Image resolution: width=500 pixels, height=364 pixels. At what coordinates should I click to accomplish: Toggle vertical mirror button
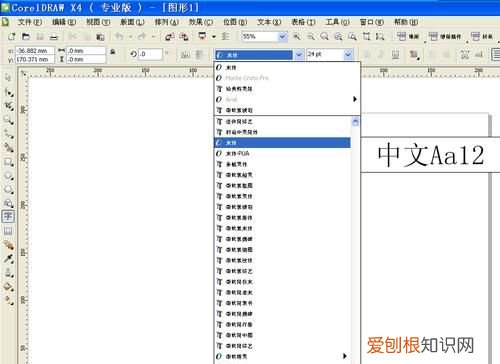coord(199,54)
